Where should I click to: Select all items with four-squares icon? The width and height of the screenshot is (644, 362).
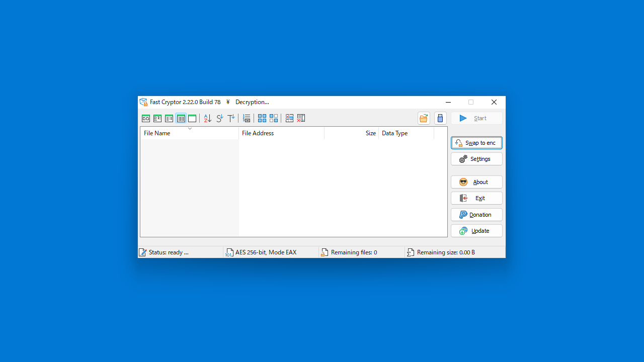click(262, 118)
